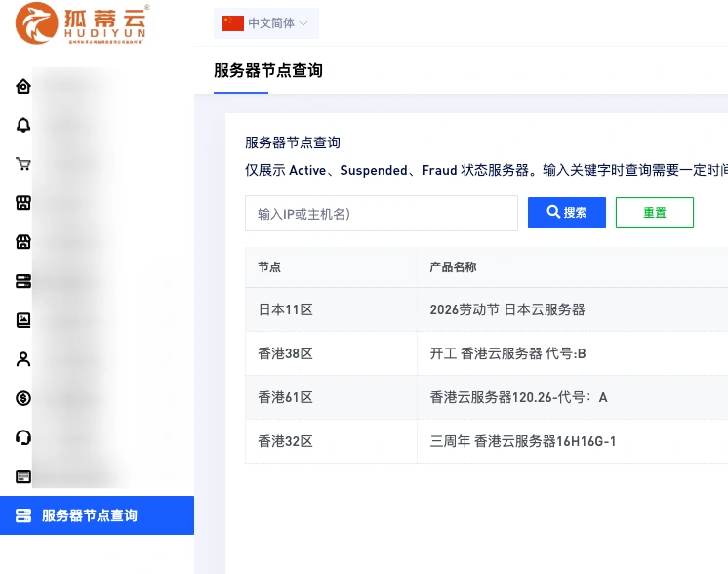Open the news card sidebar icon

23,476
